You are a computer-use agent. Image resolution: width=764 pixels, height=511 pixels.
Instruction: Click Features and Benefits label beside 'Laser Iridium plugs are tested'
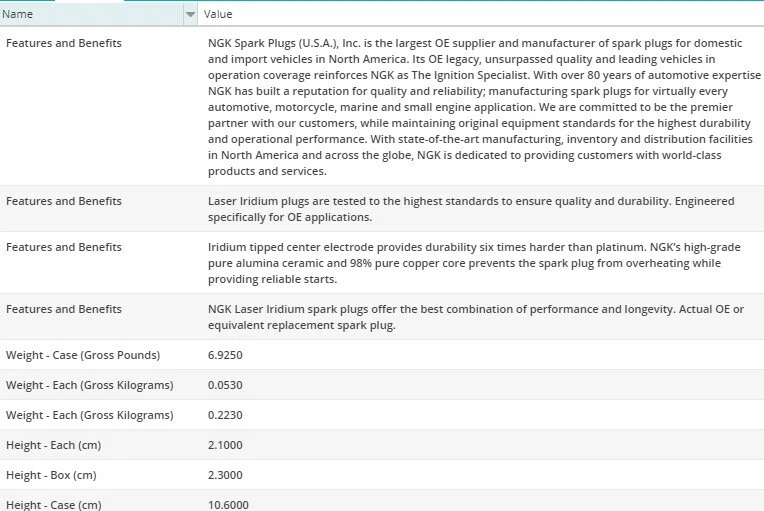pos(64,201)
